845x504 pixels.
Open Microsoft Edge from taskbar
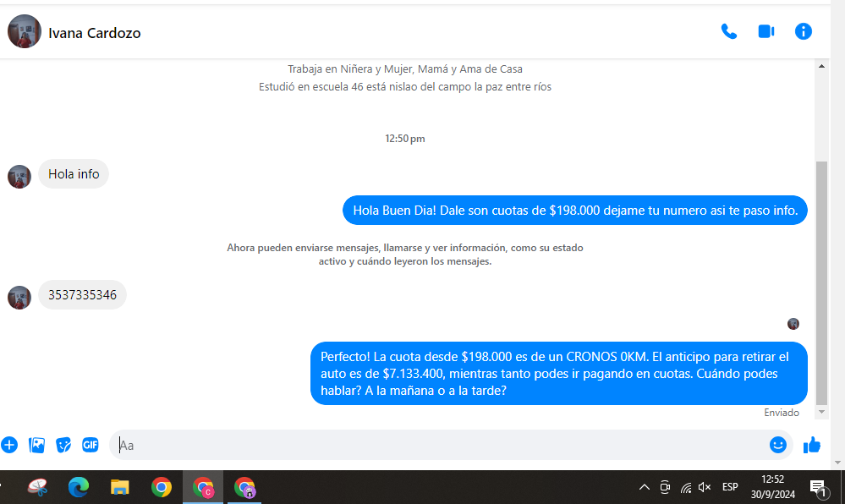point(79,487)
